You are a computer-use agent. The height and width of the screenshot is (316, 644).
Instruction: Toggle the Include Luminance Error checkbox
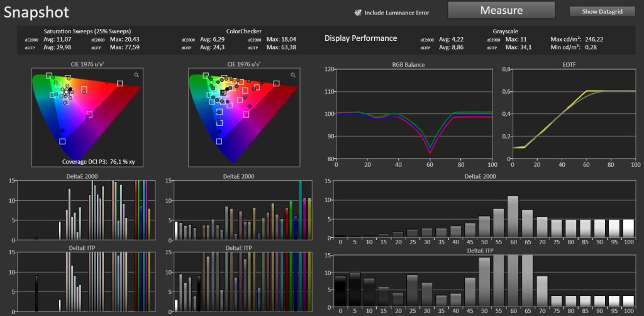(x=358, y=12)
